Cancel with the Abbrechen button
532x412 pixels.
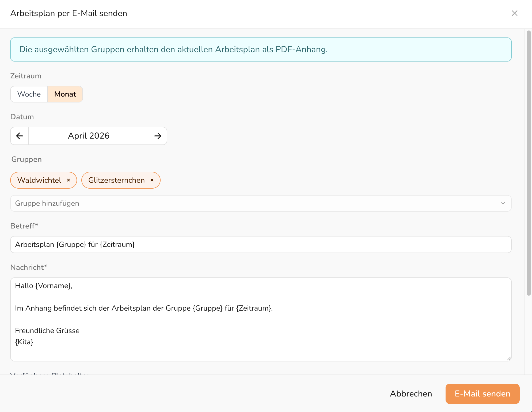[x=411, y=394]
